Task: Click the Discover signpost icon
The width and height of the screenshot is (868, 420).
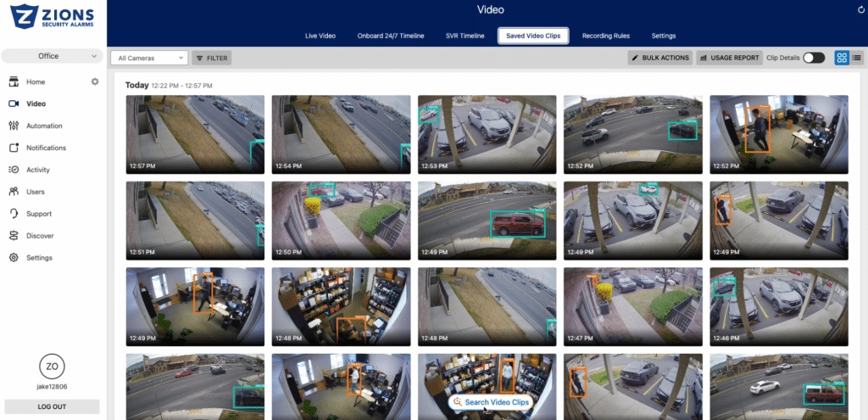Action: (14, 236)
